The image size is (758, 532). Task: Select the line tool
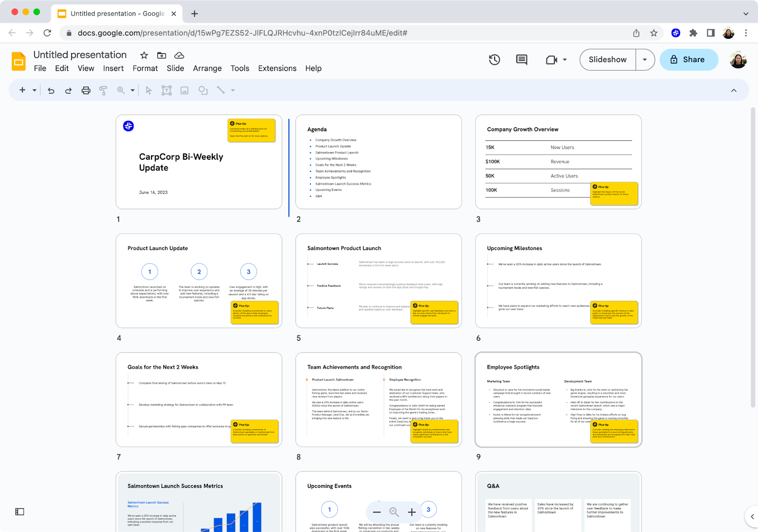(x=221, y=90)
